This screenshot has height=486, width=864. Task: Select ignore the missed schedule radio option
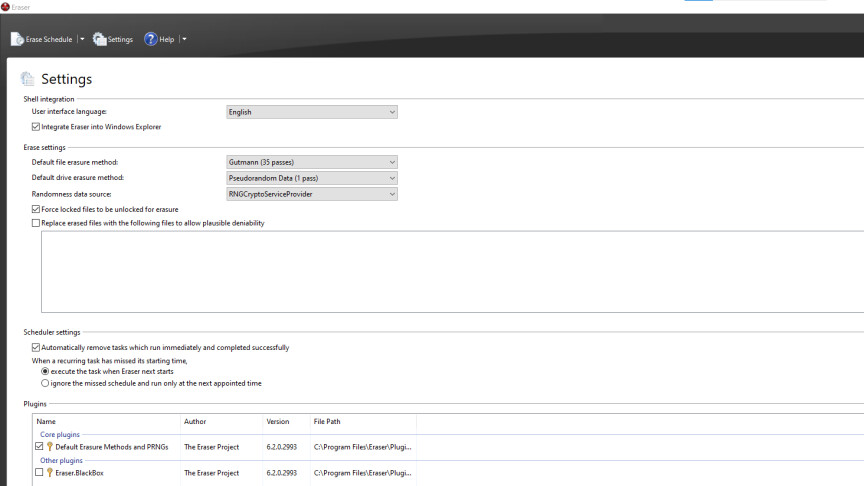coord(45,383)
